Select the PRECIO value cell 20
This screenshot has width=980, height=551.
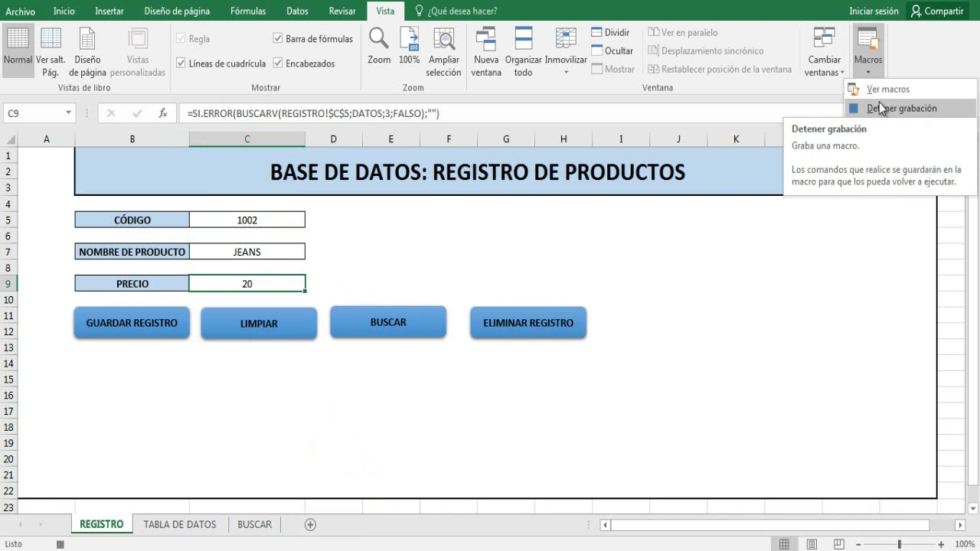point(247,284)
